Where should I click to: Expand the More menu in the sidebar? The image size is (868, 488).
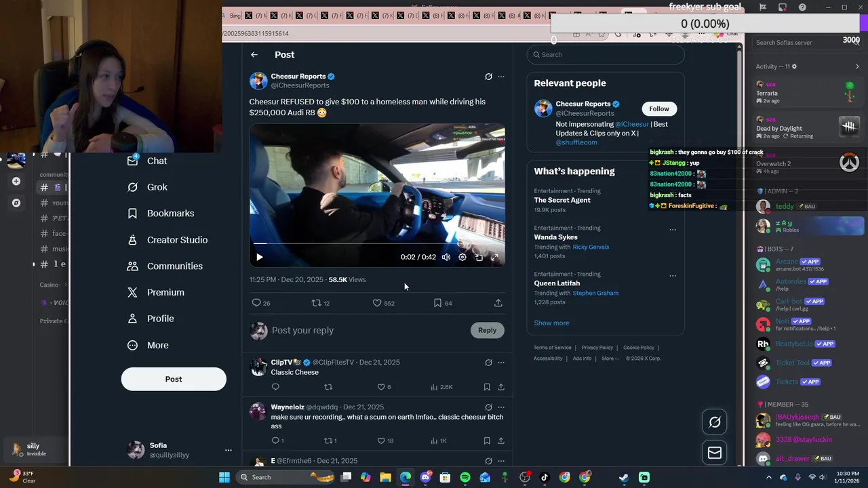click(148, 345)
